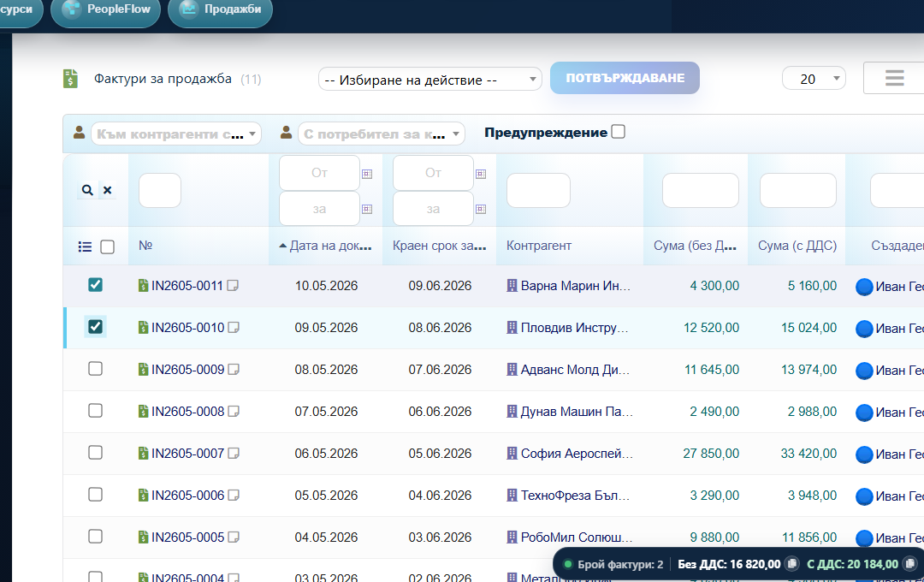Open the list options icon in header row
This screenshot has width=924, height=582.
(85, 246)
